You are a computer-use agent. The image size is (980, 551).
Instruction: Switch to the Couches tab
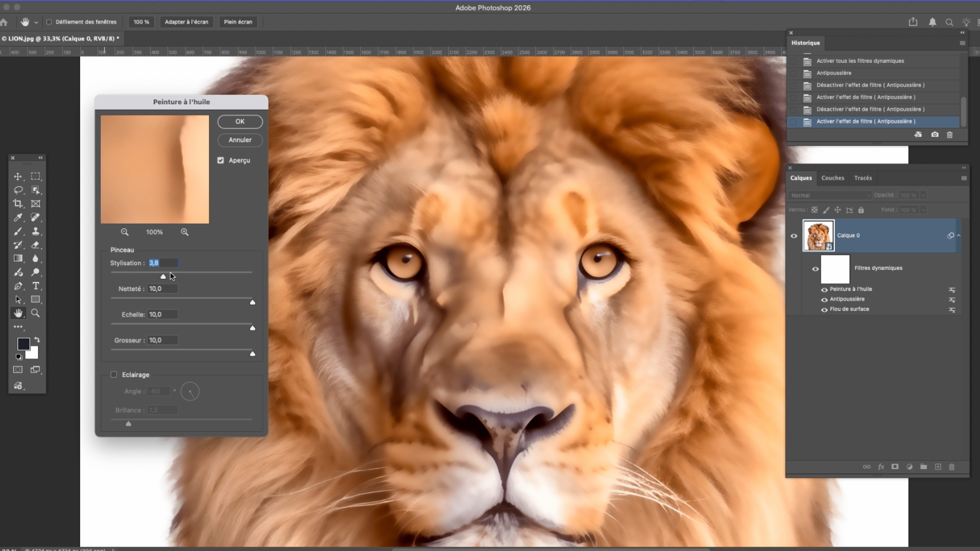click(x=833, y=178)
